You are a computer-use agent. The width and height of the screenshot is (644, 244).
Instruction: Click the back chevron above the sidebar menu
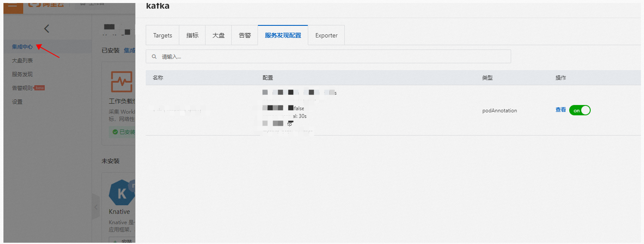point(47,29)
